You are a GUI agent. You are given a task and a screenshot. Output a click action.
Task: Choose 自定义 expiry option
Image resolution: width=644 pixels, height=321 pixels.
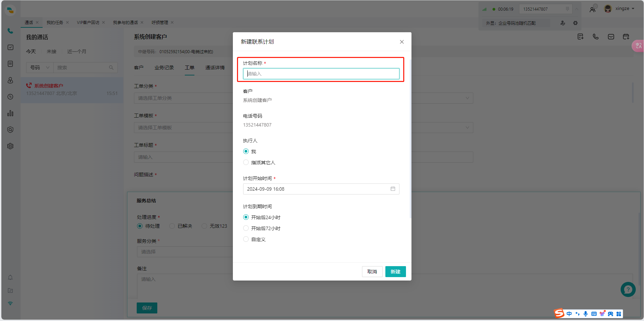[255, 239]
